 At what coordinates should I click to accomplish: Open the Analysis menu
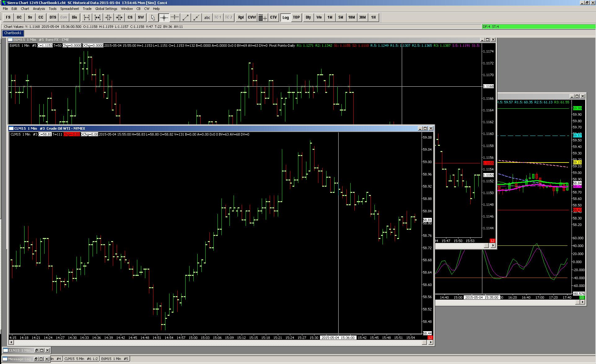pyautogui.click(x=39, y=9)
